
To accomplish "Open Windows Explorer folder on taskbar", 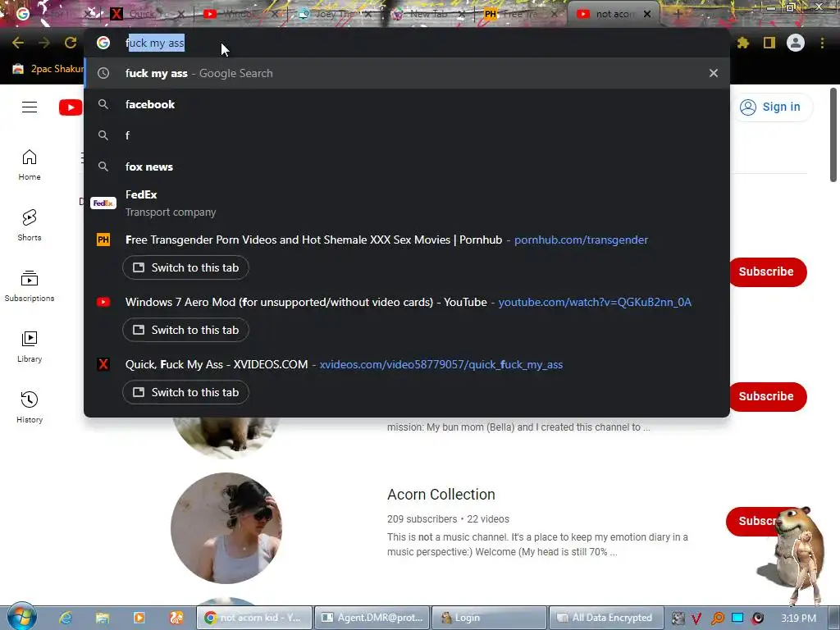I will [x=103, y=618].
